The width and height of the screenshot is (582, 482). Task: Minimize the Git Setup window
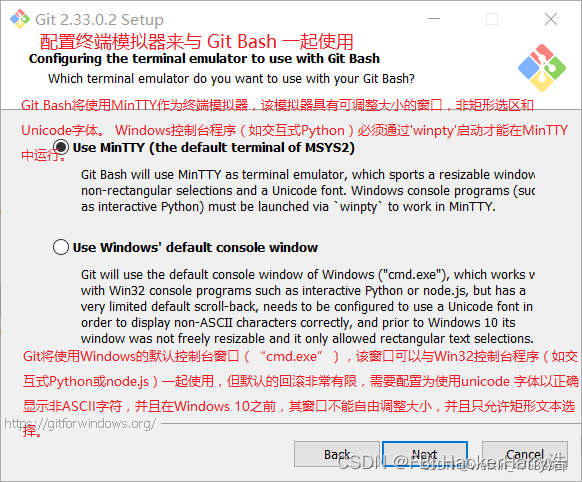coord(434,19)
